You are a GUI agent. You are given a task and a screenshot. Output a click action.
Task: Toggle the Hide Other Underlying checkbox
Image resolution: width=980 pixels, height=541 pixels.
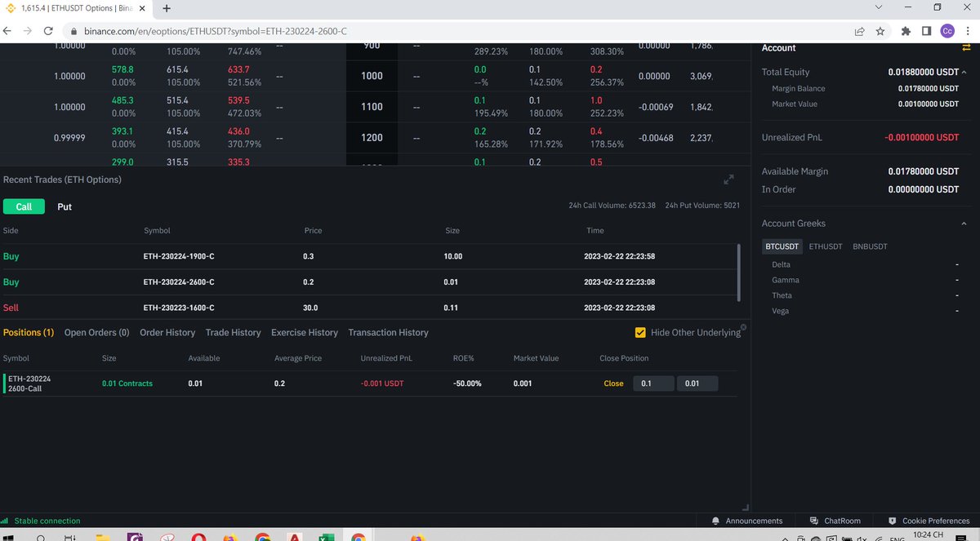pos(640,333)
